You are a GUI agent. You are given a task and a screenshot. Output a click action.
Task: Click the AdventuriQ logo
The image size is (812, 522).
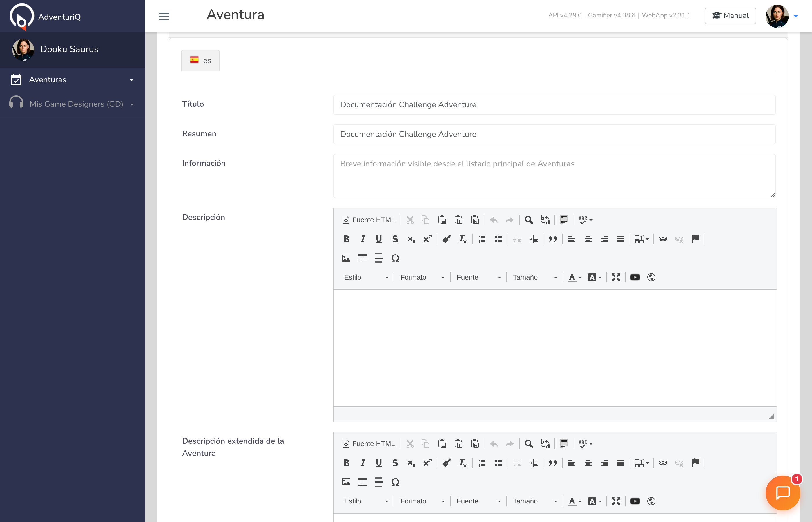pos(45,16)
